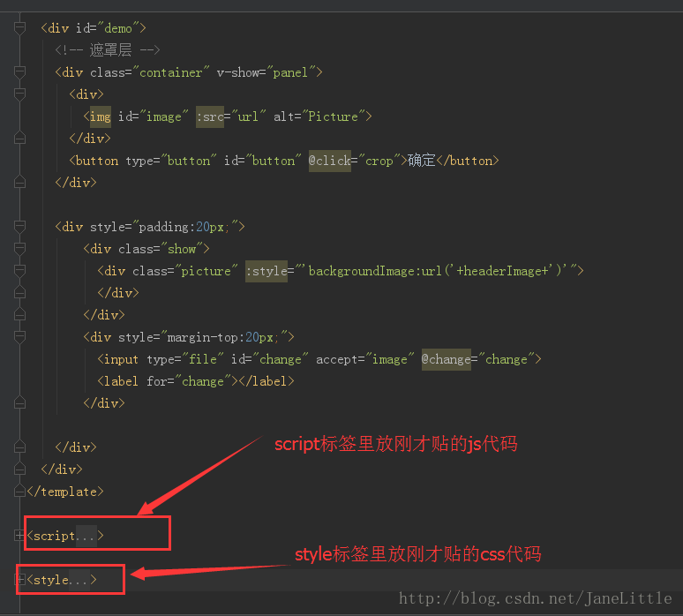This screenshot has height=616, width=683.
Task: Place the cursor in the 遮罩层 comment
Action: coord(108,50)
